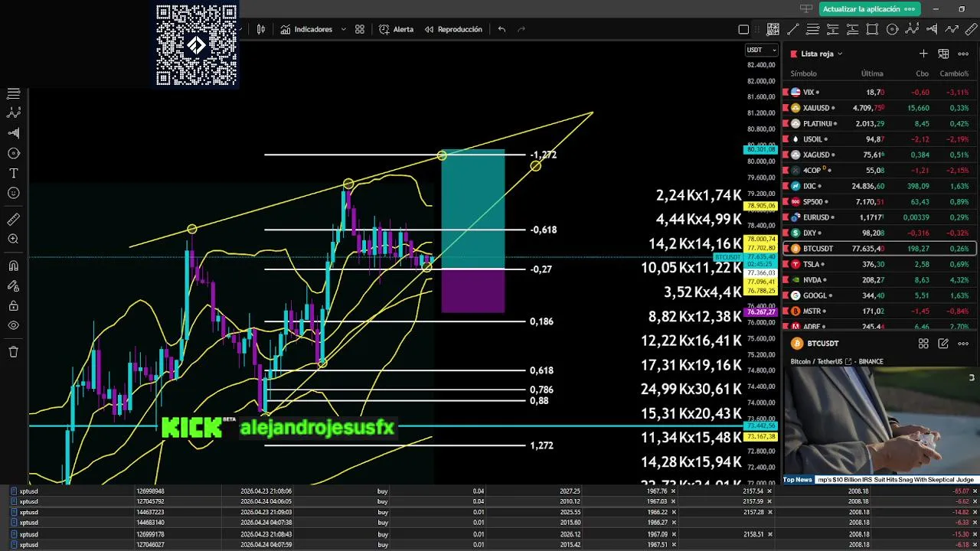The image size is (980, 551).
Task: Add a symbol to the watchlist with plus icon
Action: 923,54
